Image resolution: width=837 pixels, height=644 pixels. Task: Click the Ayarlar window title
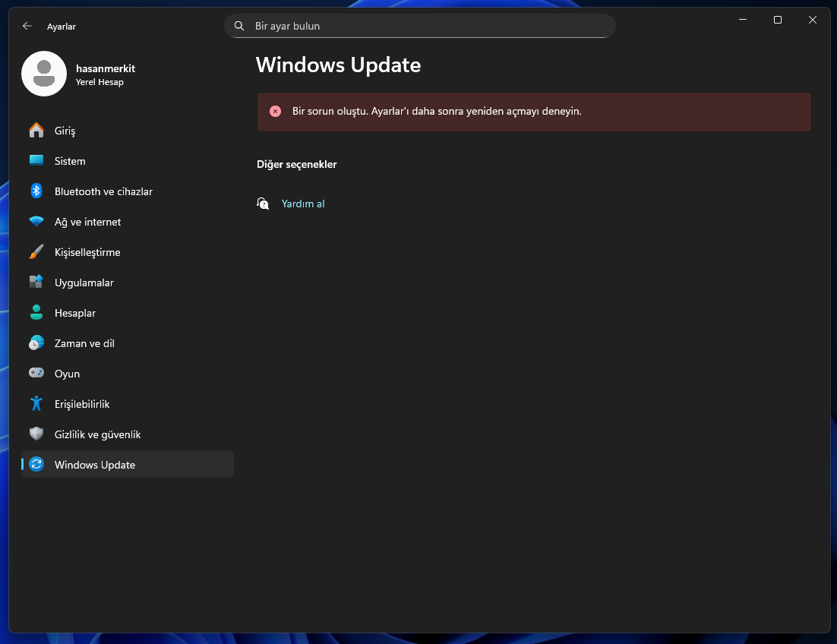[x=62, y=27]
